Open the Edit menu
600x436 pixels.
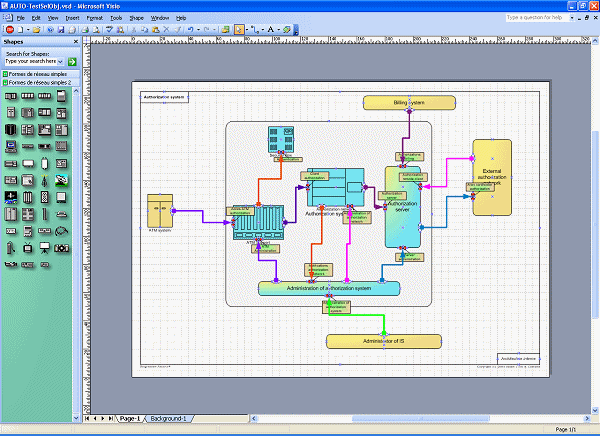click(36, 18)
